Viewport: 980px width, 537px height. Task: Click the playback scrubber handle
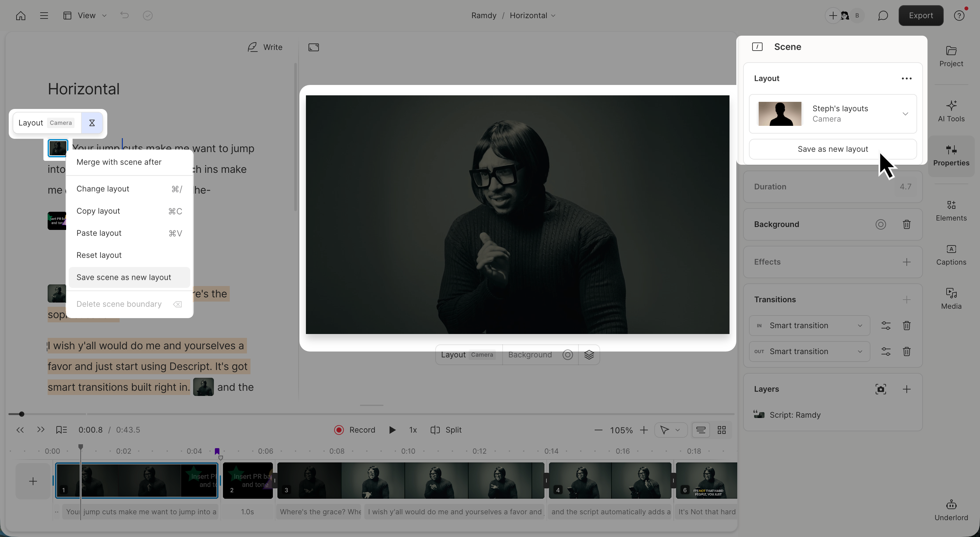[22, 414]
